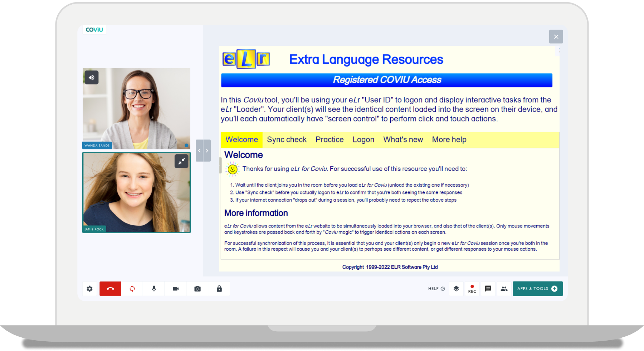Open the layers icon in bottom bar

coord(456,289)
